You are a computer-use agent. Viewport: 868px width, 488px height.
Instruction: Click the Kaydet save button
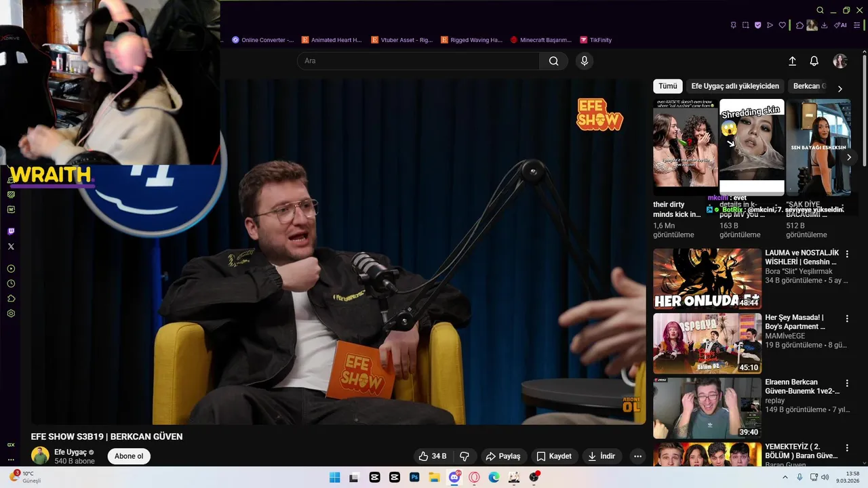553,456
